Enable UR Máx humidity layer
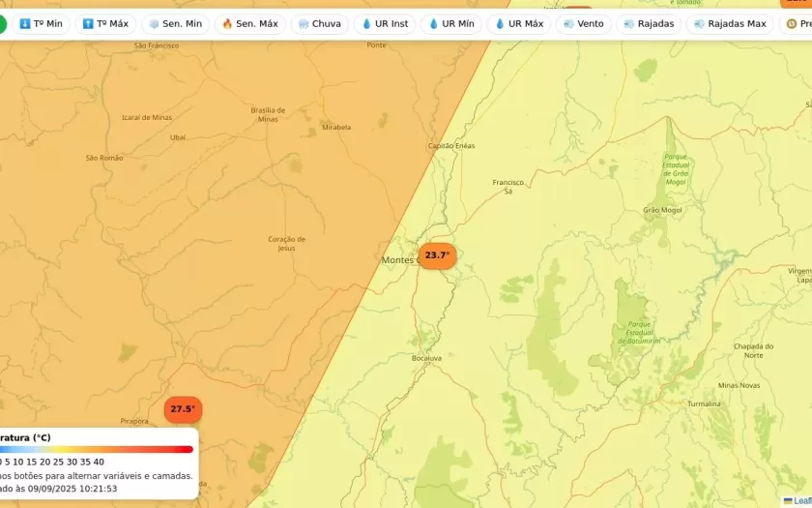 coord(519,24)
